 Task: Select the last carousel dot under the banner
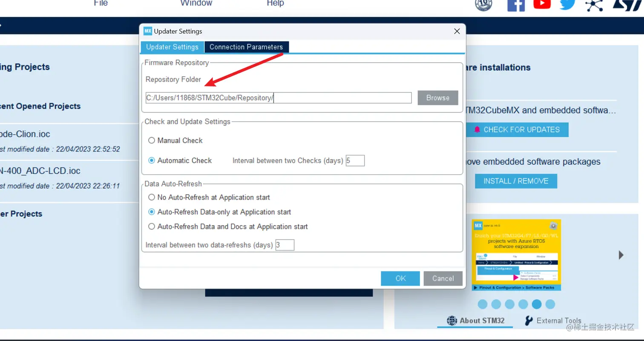550,304
